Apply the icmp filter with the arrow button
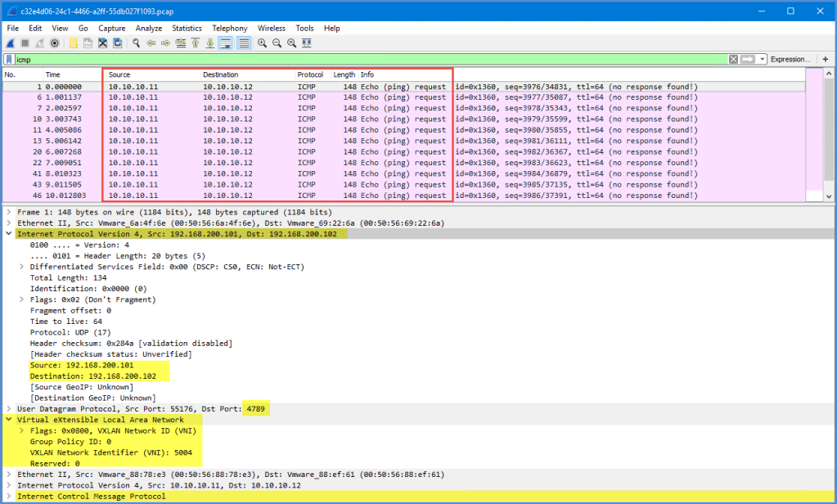This screenshot has height=504, width=837. click(x=747, y=59)
